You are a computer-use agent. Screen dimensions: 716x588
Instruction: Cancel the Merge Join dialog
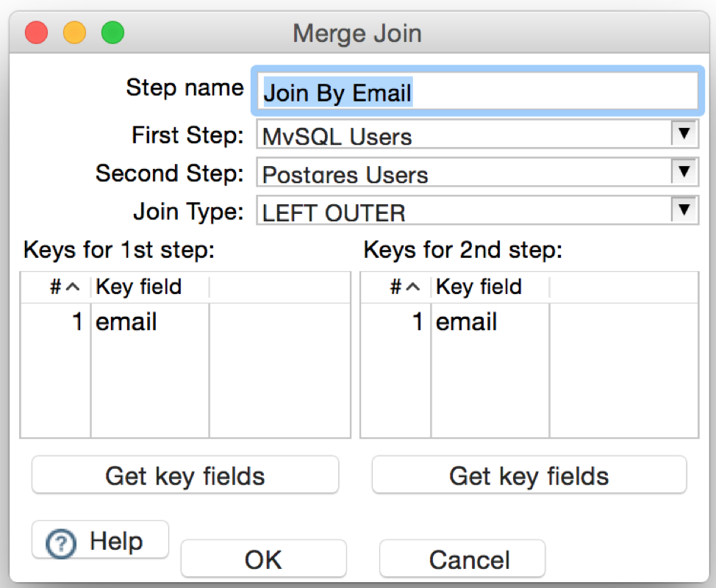point(462,559)
